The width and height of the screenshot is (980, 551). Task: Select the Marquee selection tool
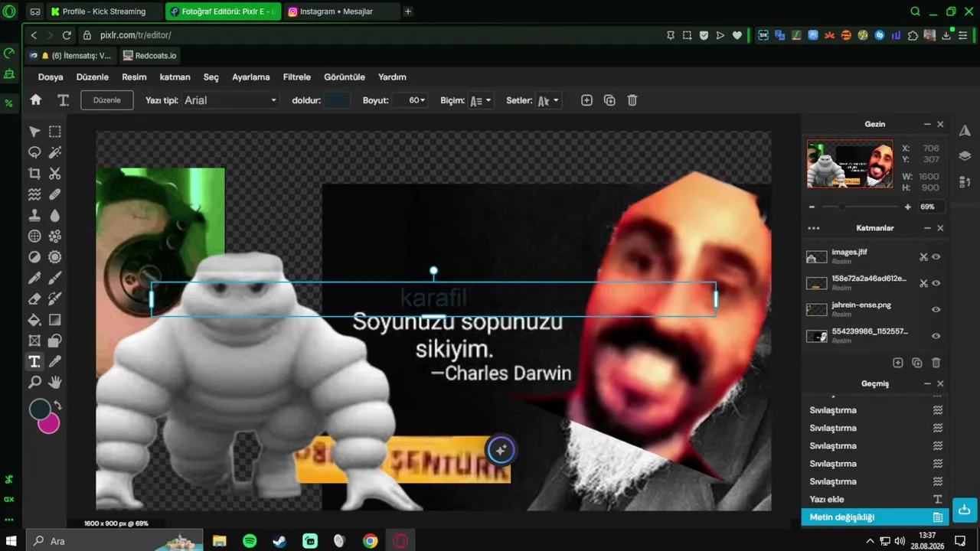(55, 132)
